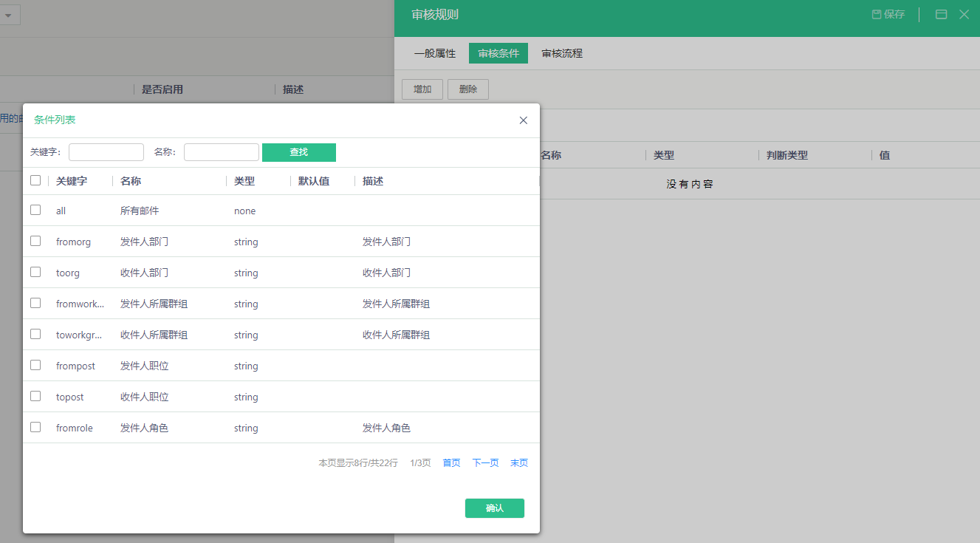Click the green 查找 search button
980x543 pixels.
click(x=299, y=152)
